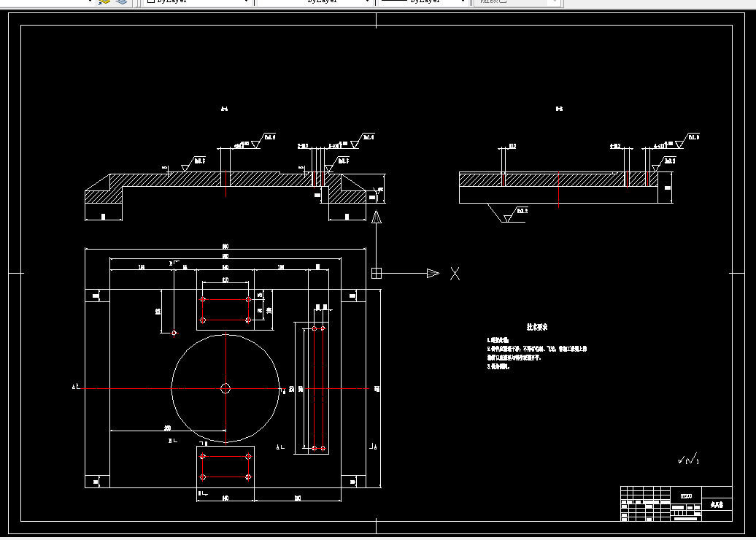Select the HT200 material text in title block
This screenshot has height=540, width=756.
[x=686, y=496]
